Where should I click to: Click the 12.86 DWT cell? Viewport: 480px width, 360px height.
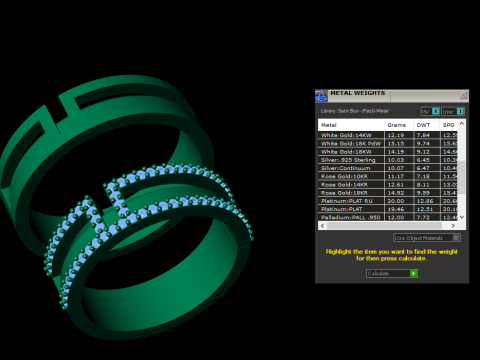[x=427, y=201]
